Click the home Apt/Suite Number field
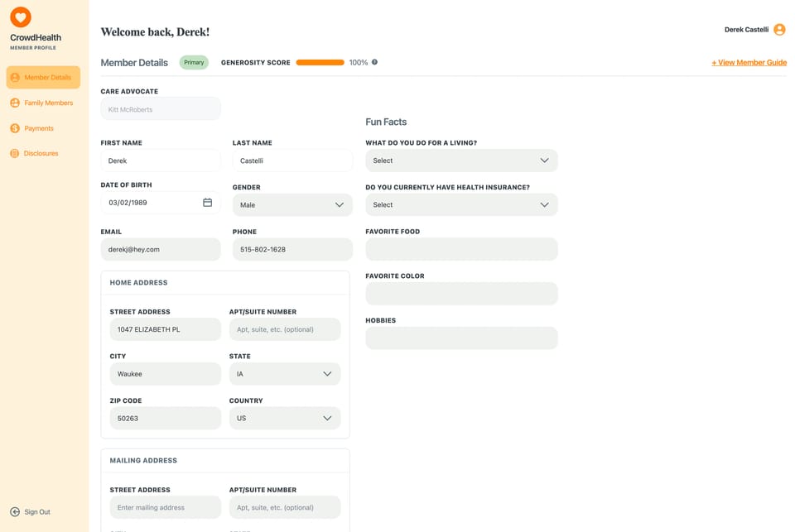This screenshot has width=795, height=532. (x=284, y=329)
